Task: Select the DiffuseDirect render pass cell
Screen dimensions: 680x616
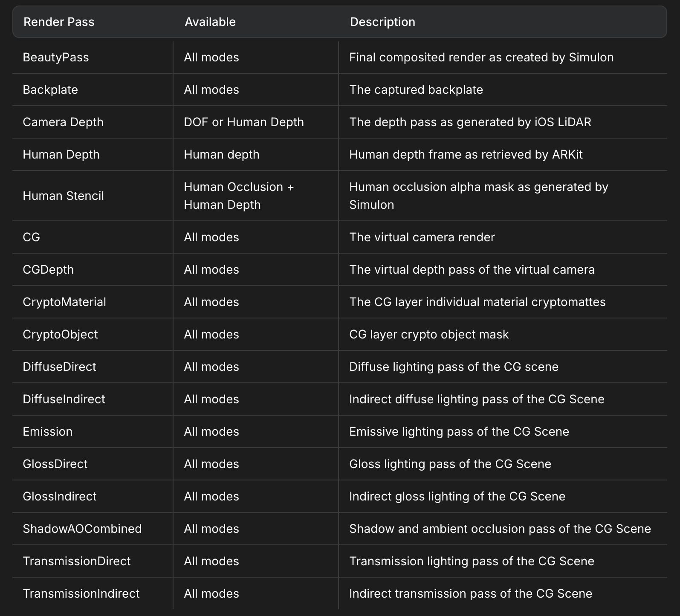Action: coord(59,367)
